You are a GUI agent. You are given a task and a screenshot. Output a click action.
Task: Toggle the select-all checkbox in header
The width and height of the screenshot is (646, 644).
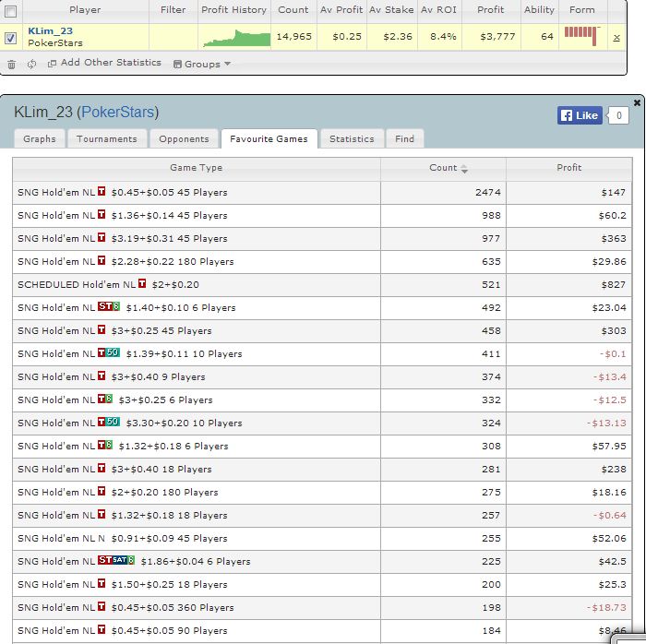click(11, 11)
